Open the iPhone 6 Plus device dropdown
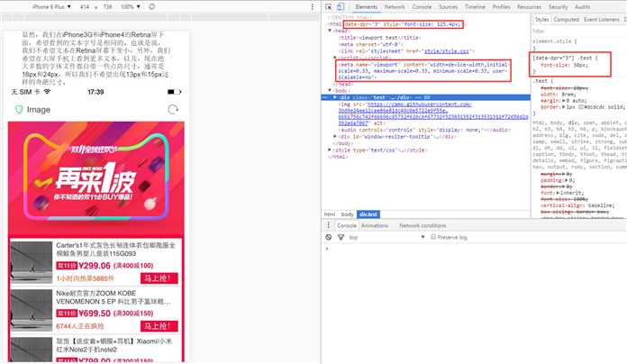The width and height of the screenshot is (627, 364). point(51,7)
